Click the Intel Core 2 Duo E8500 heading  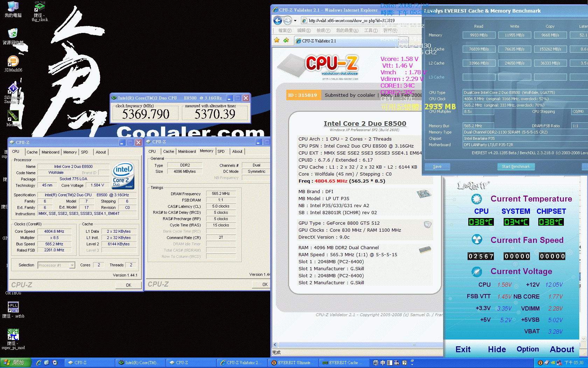click(x=365, y=123)
